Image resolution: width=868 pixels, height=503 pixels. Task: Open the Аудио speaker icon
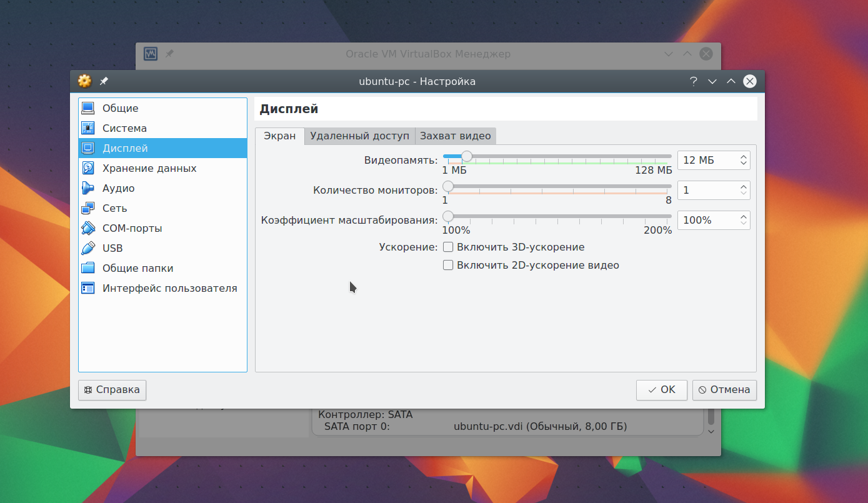coord(88,188)
